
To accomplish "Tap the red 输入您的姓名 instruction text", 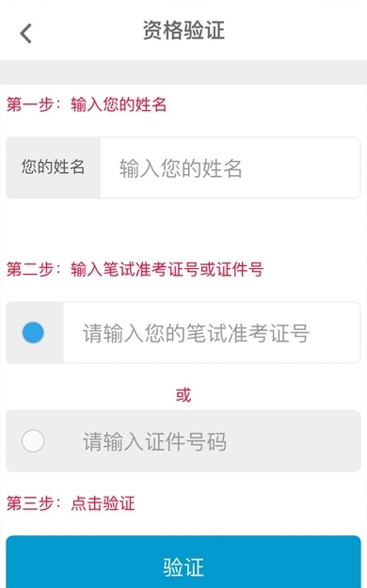I will pos(119,104).
